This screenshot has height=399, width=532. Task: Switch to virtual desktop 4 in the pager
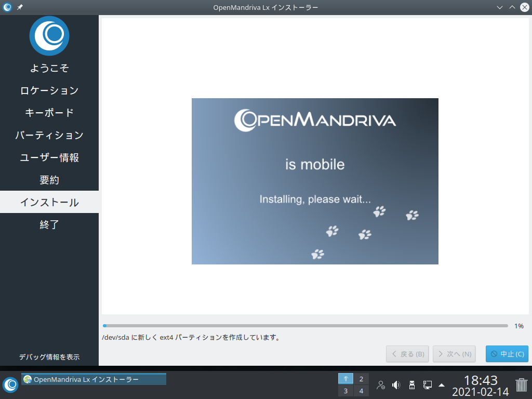click(x=362, y=391)
